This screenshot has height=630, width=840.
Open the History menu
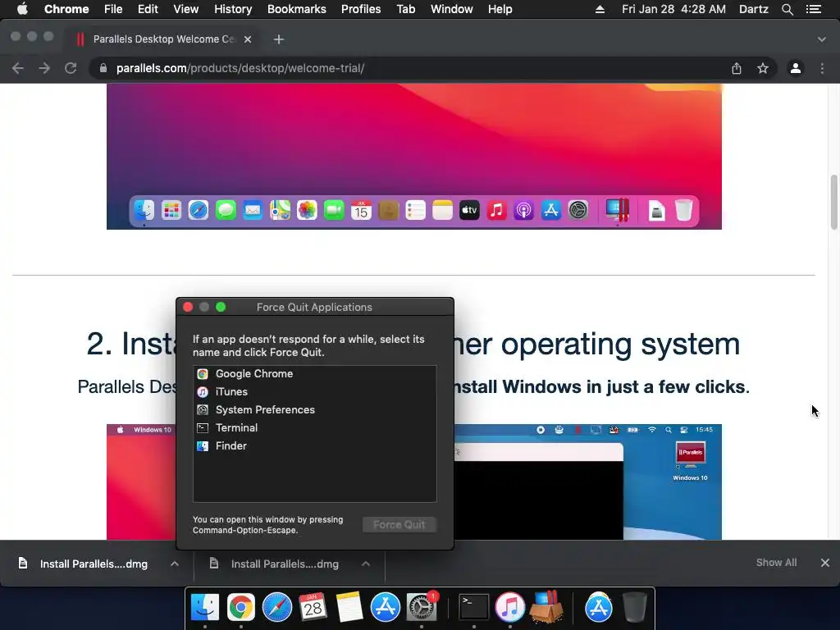233,9
